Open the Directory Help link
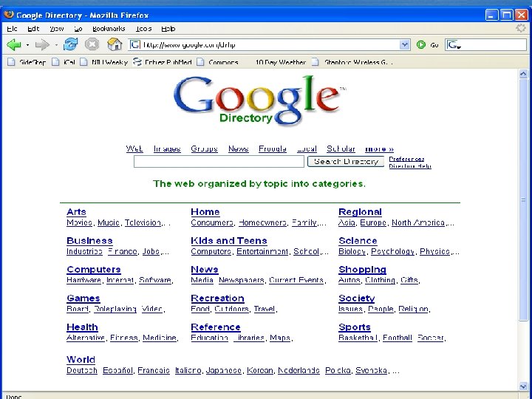532x399 pixels. [410, 166]
